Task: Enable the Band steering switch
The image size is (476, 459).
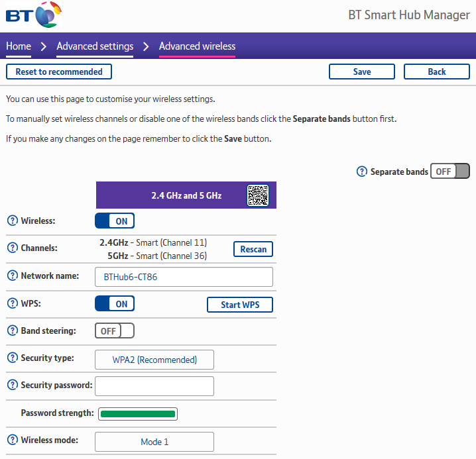Action: click(x=115, y=331)
